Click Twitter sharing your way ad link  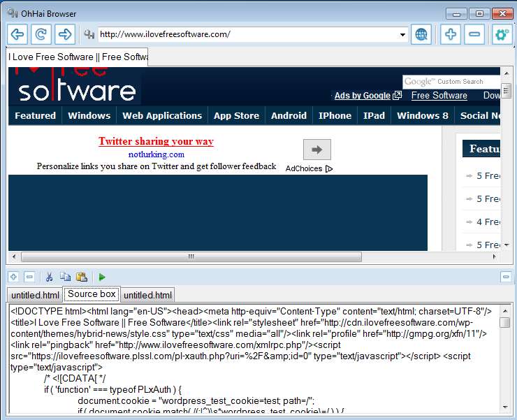click(156, 141)
